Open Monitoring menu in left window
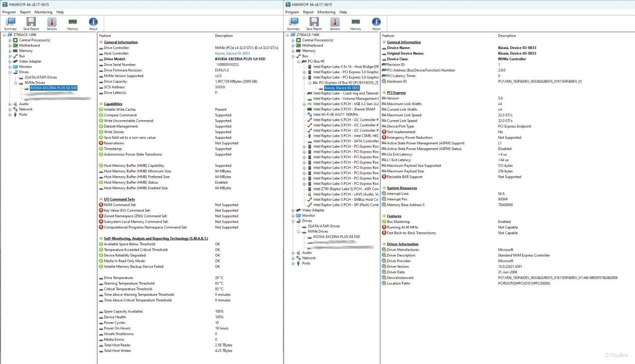The image size is (635, 364). click(43, 12)
